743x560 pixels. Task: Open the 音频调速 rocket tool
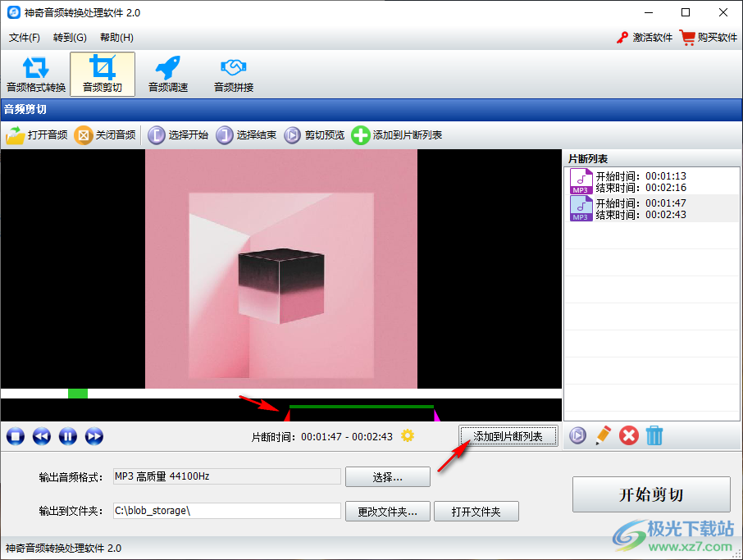click(x=168, y=75)
